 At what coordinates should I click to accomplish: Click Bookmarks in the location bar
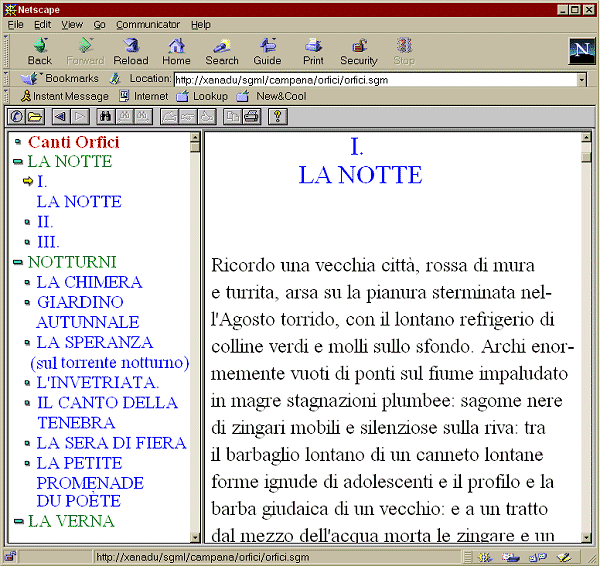(71, 78)
